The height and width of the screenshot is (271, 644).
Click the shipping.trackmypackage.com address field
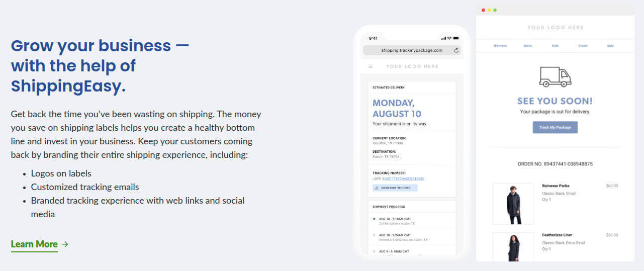412,50
